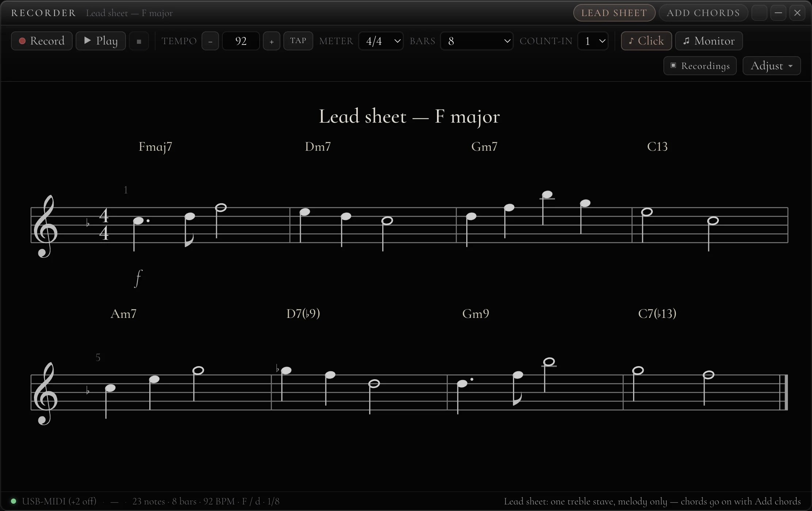Open the Count-in dropdown set to 1

[593, 41]
